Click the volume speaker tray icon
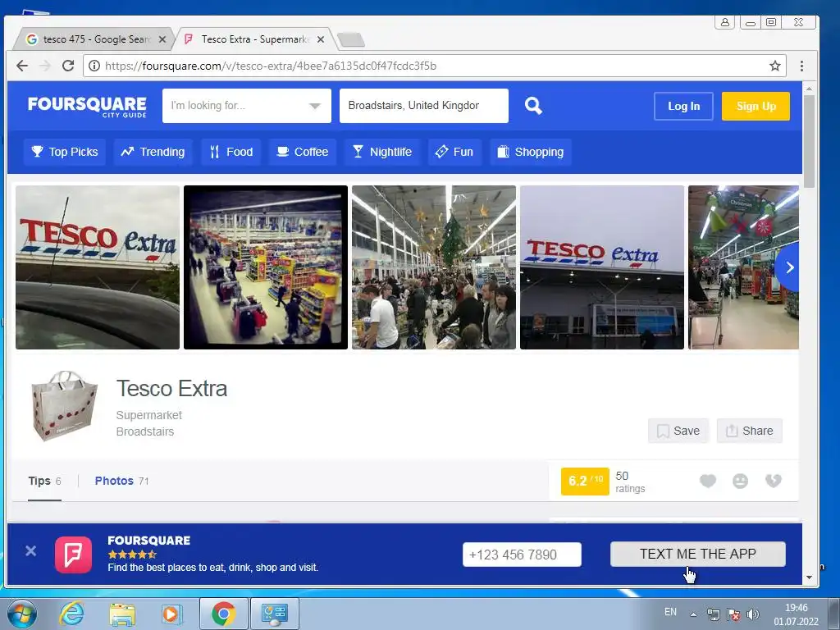Viewport: 840px width, 630px height. [753, 614]
